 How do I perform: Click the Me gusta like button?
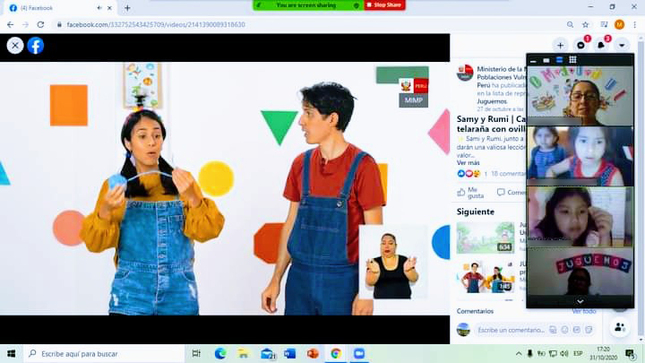coord(471,192)
